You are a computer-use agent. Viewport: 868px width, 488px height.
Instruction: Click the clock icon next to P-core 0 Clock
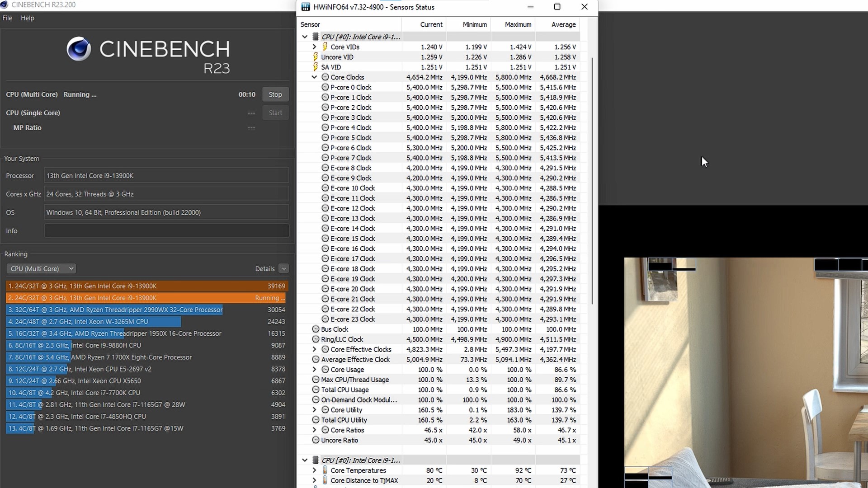coord(325,87)
